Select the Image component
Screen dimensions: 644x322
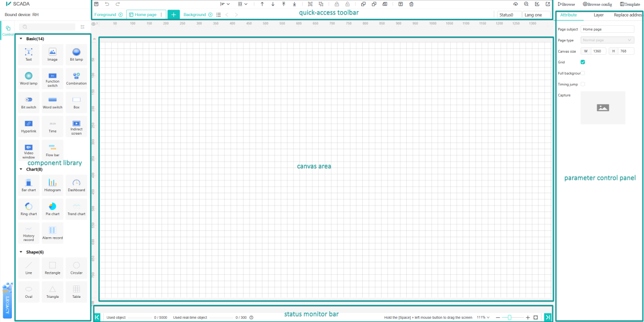click(53, 54)
